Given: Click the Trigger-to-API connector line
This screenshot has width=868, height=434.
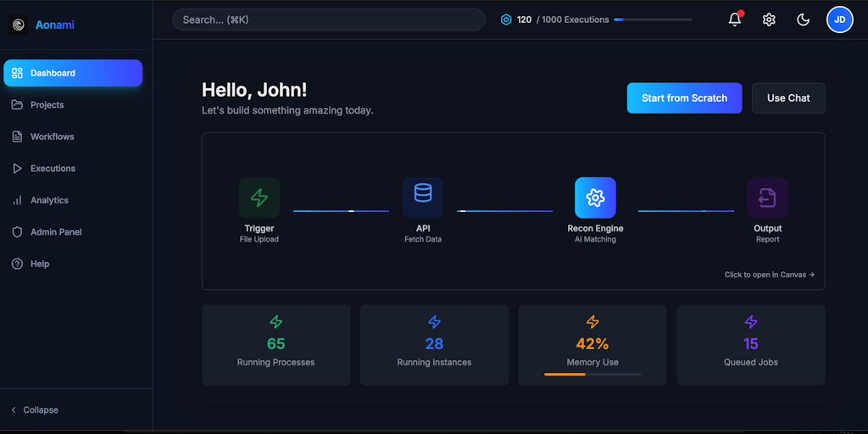Looking at the screenshot, I should (341, 211).
